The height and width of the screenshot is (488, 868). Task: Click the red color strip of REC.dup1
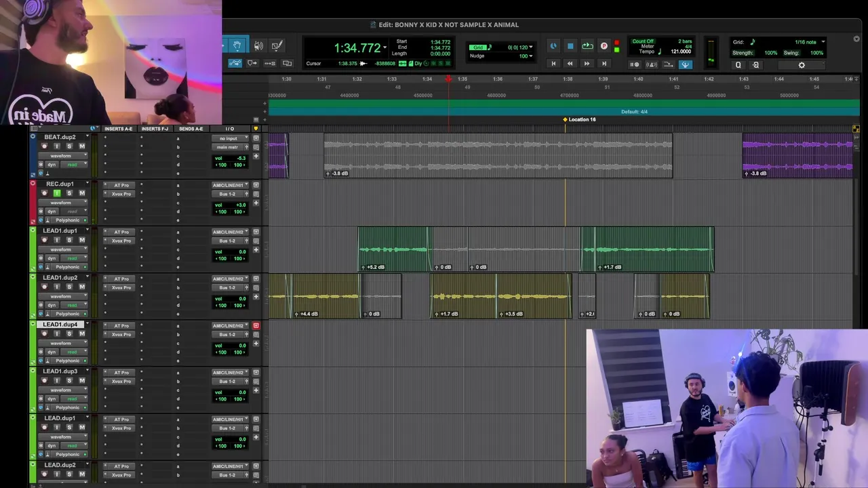pyautogui.click(x=33, y=202)
